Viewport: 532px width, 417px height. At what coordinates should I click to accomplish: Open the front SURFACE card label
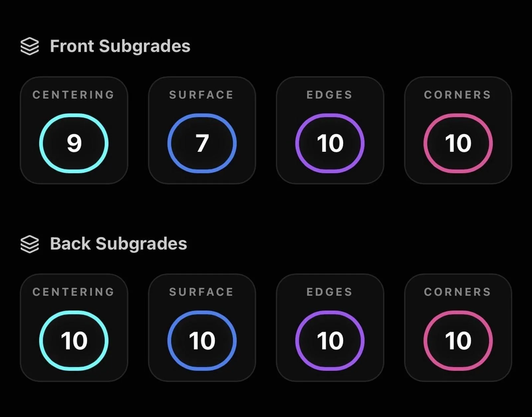click(x=201, y=95)
